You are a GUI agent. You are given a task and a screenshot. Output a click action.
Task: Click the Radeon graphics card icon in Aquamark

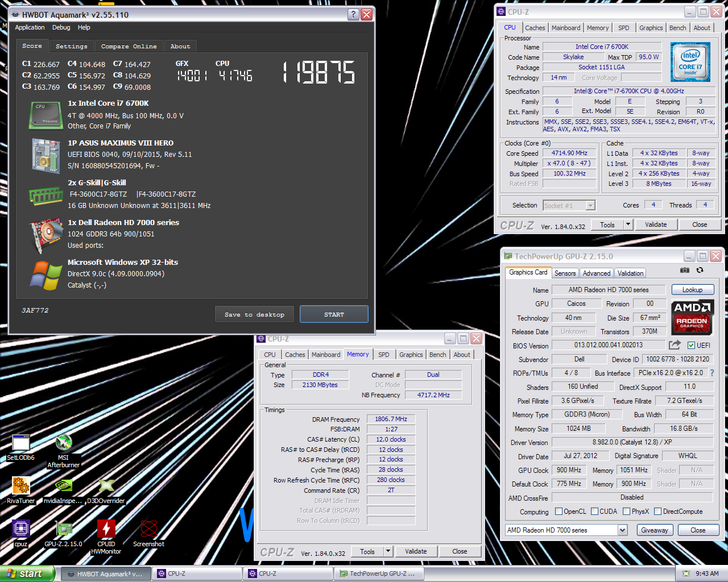46,235
